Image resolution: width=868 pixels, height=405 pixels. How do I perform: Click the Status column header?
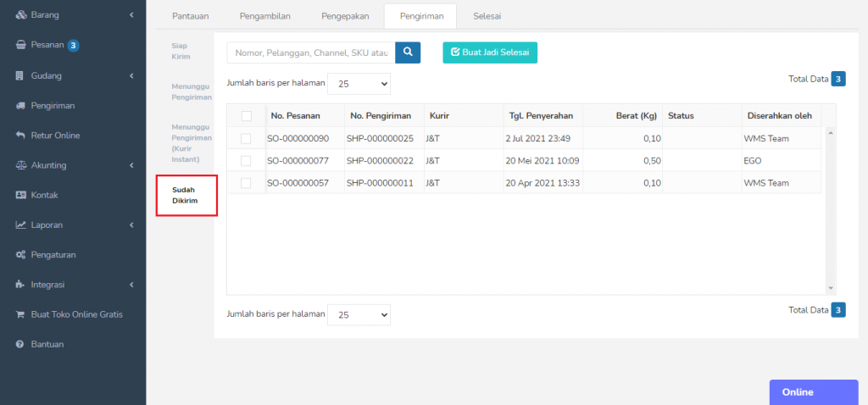point(681,115)
